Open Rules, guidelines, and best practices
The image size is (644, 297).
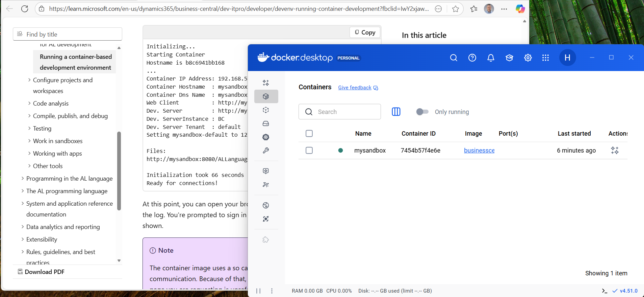click(x=61, y=257)
